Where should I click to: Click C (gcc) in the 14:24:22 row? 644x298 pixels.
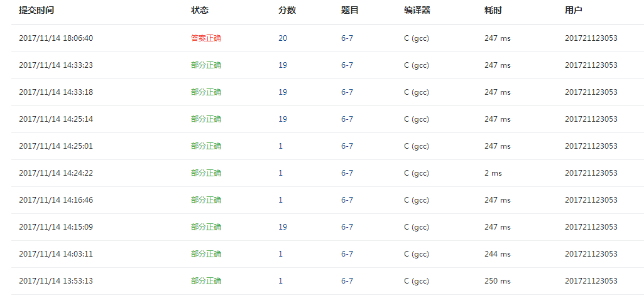(417, 173)
